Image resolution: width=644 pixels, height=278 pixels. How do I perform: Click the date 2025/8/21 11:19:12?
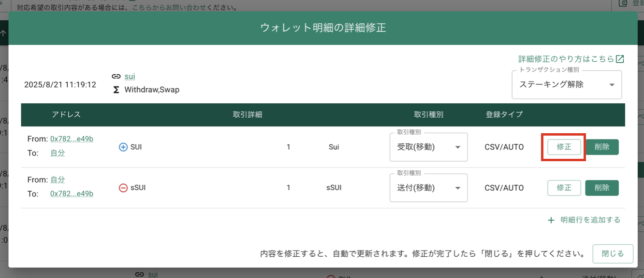click(x=60, y=85)
